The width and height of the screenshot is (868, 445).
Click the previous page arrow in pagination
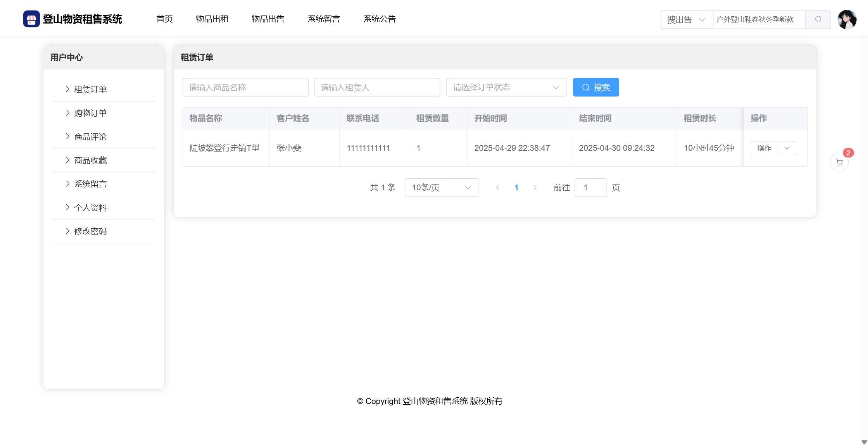click(497, 188)
